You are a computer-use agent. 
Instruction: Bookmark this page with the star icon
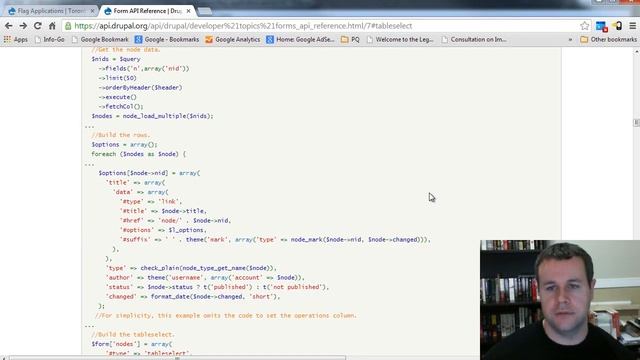[584, 26]
